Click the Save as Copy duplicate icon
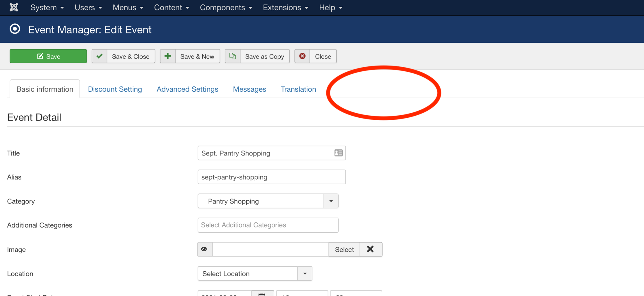This screenshot has height=296, width=644. 233,56
